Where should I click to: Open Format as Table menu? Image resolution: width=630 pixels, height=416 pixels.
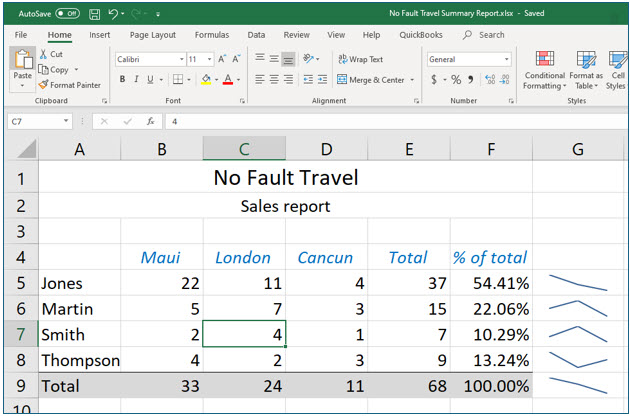tap(586, 70)
